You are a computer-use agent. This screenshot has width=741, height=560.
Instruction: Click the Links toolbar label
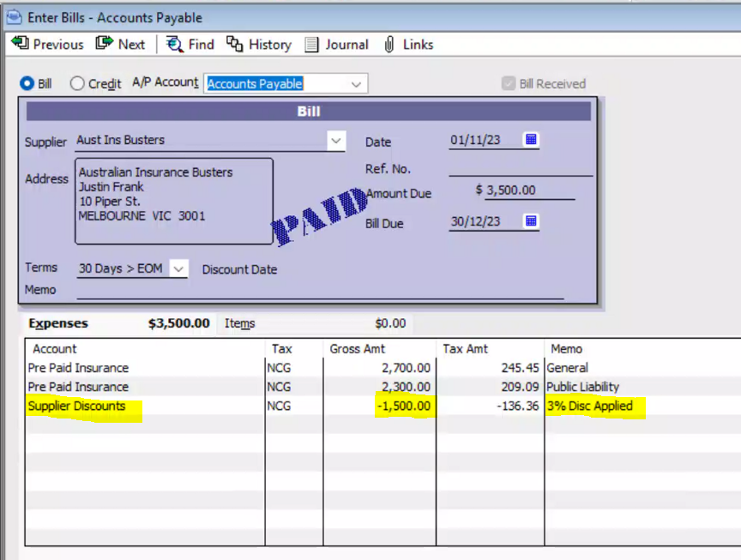coord(419,45)
